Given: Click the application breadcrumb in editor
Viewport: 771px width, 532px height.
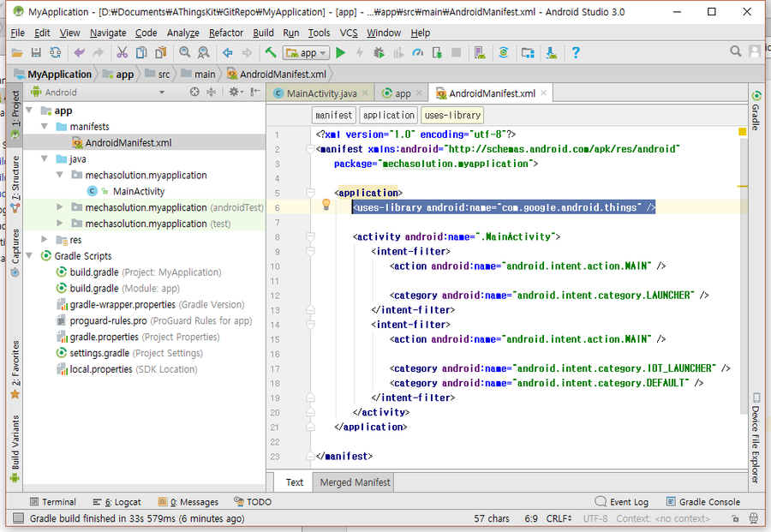Looking at the screenshot, I should point(388,115).
